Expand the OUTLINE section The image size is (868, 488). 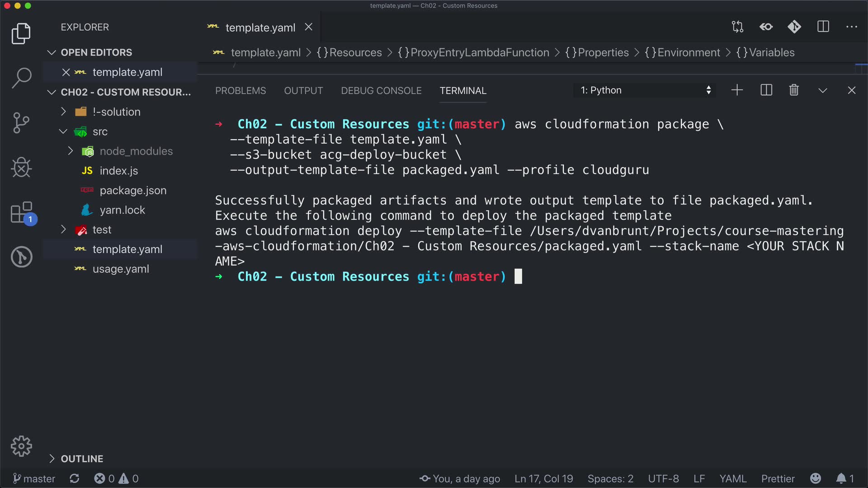pos(82,459)
